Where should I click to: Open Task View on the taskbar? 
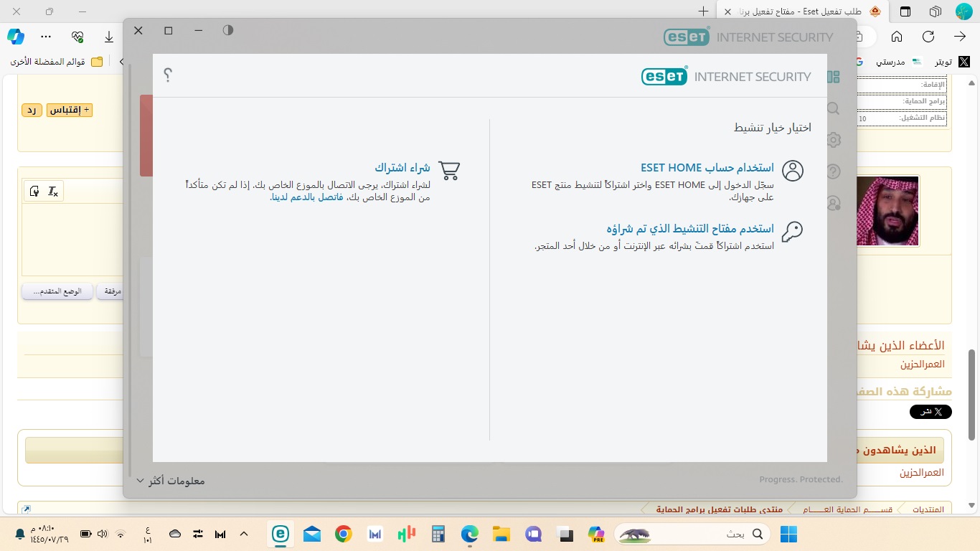[565, 534]
